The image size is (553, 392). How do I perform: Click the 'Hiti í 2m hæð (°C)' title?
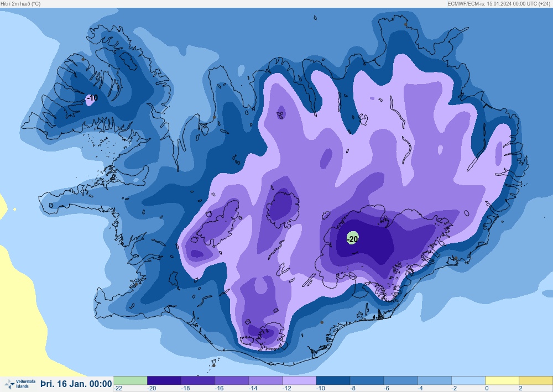coord(20,4)
